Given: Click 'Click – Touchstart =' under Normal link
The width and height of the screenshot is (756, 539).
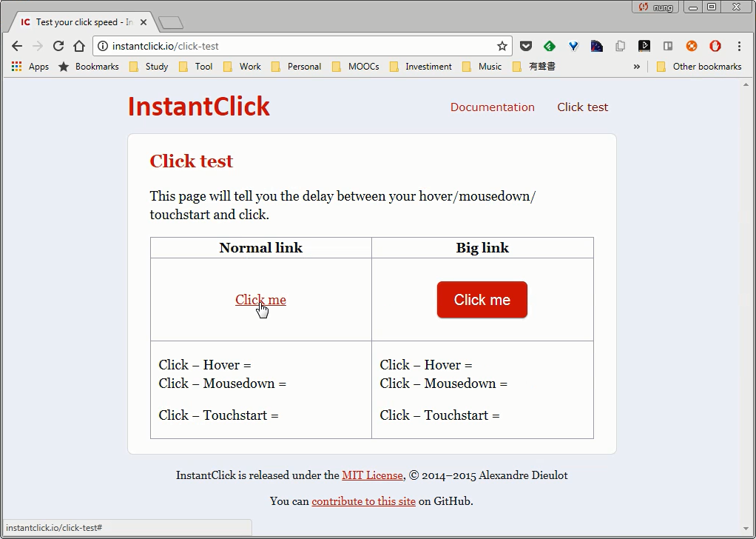Looking at the screenshot, I should point(218,415).
